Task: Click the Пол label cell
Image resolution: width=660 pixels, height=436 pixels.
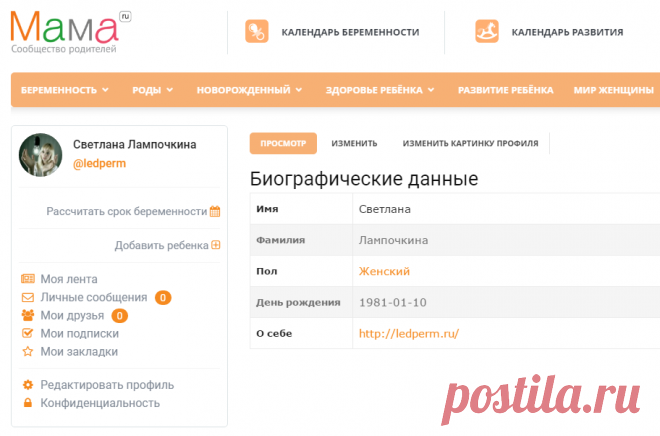Action: (x=301, y=271)
